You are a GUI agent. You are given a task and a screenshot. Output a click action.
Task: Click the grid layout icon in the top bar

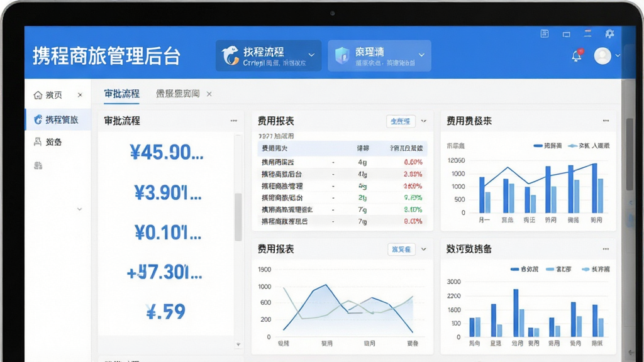tap(545, 34)
